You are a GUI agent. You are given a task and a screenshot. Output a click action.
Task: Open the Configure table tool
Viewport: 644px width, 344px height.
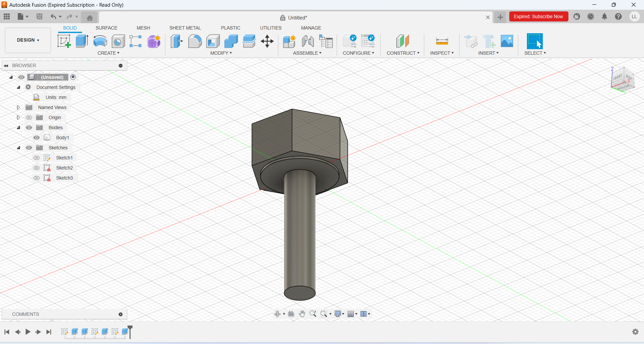(x=368, y=41)
